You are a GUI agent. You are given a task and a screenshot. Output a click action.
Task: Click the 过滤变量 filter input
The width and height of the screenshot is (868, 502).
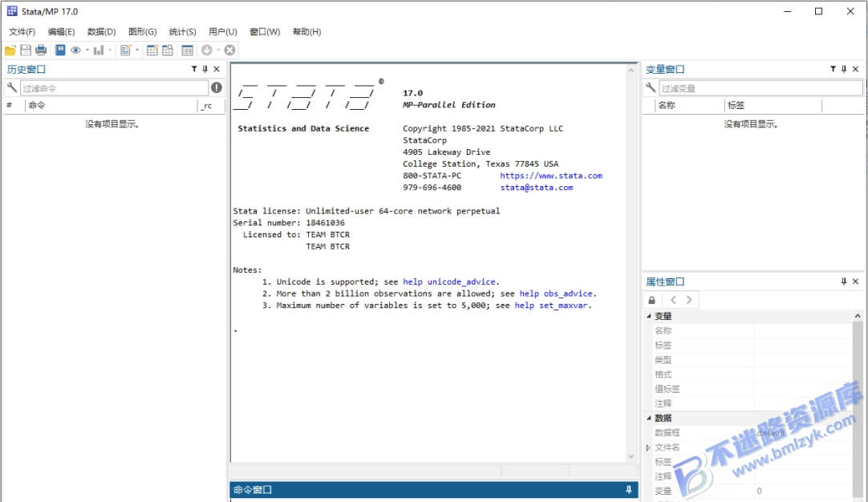(761, 88)
